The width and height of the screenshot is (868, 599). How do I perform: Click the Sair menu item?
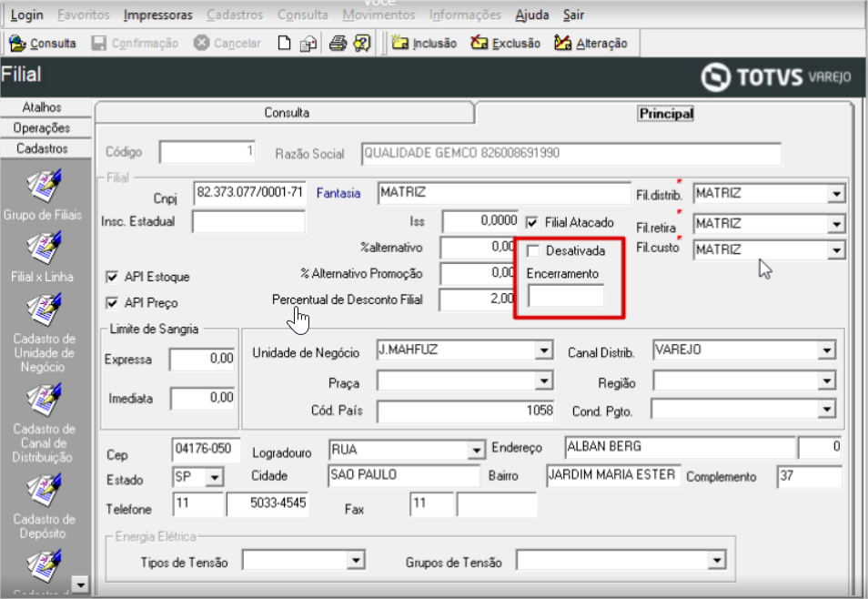[573, 15]
